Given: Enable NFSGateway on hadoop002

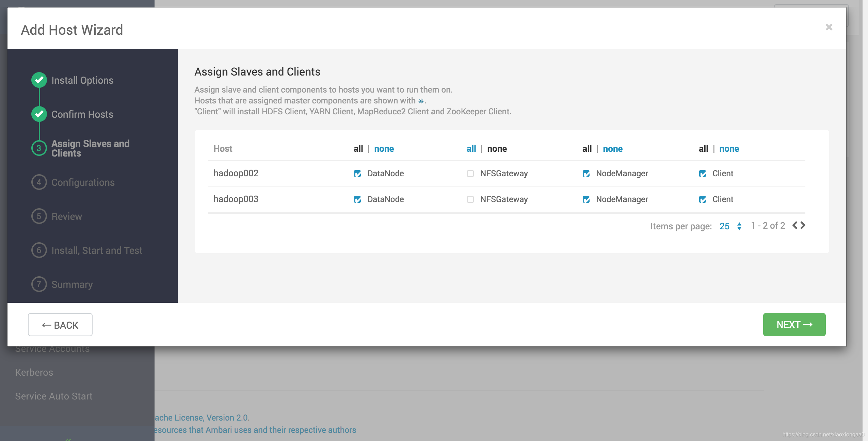Looking at the screenshot, I should click(x=470, y=174).
